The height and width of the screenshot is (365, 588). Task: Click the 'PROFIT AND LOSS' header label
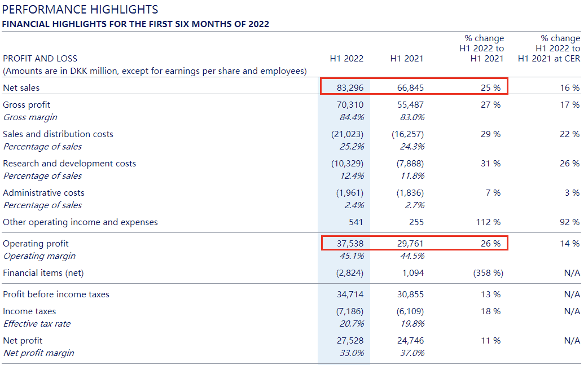(40, 59)
